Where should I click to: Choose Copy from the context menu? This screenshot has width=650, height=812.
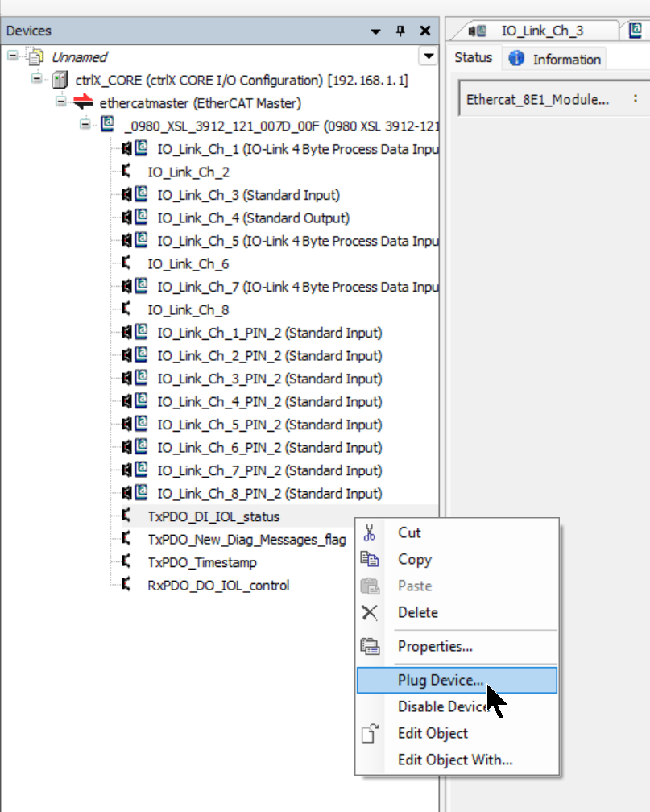457,559
